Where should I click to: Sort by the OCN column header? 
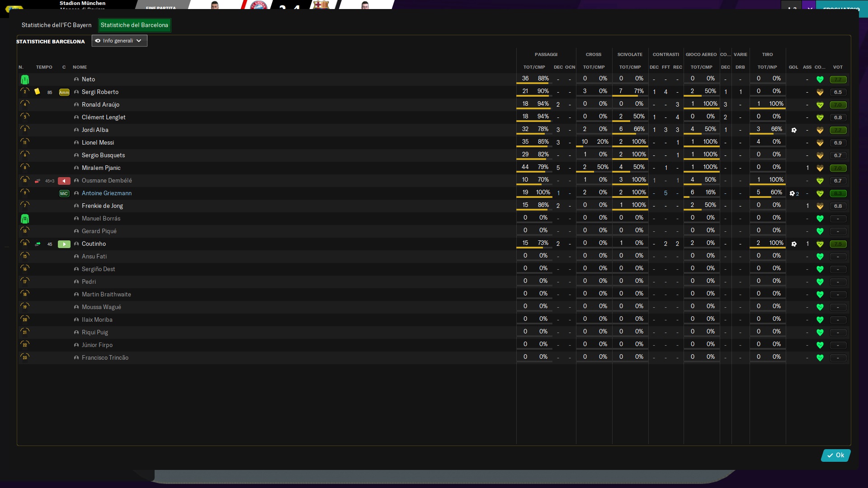click(x=570, y=67)
